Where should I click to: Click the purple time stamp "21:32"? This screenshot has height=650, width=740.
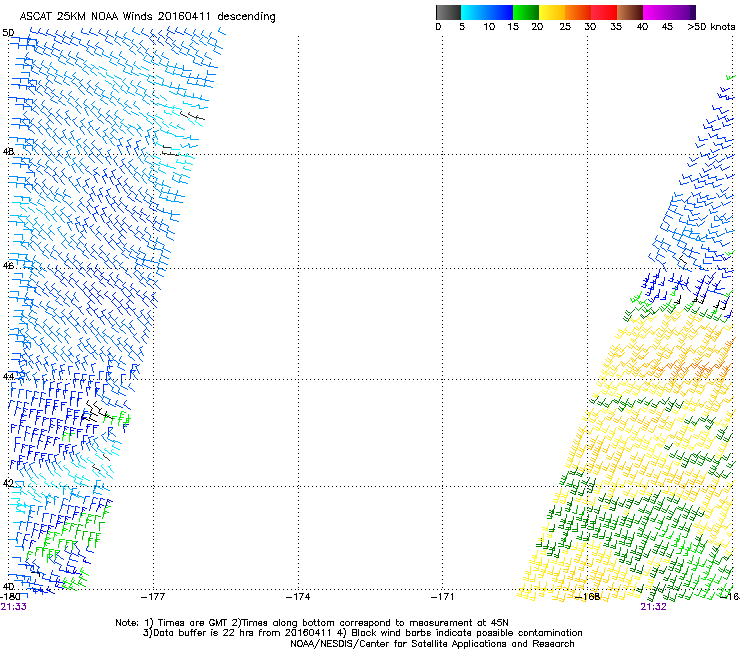[x=653, y=607]
